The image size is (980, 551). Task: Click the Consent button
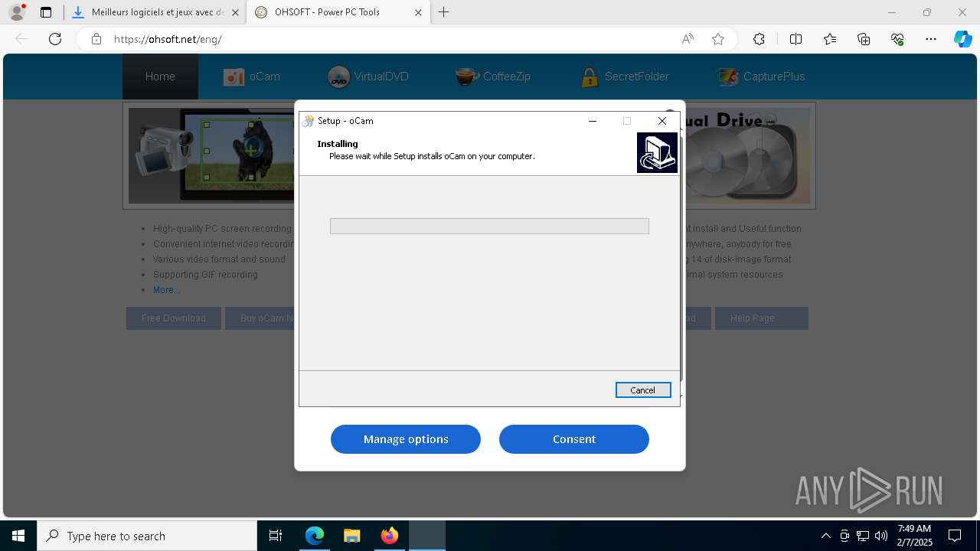pyautogui.click(x=574, y=439)
